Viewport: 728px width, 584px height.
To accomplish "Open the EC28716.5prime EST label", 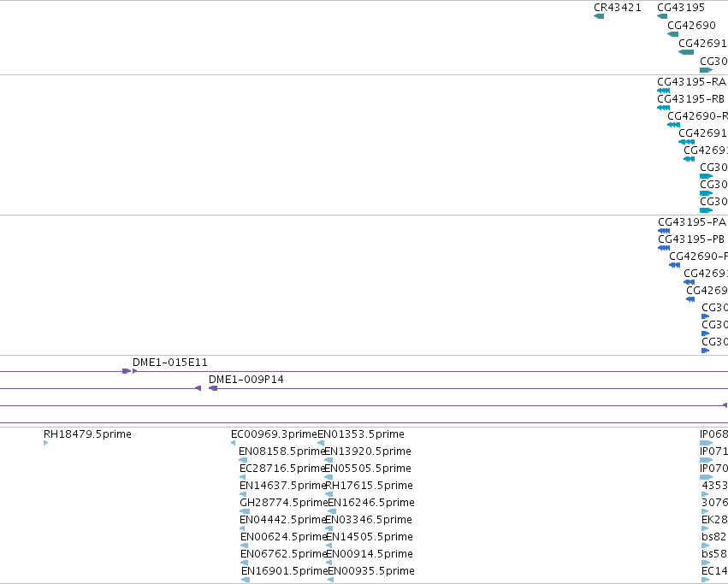I will coord(283,469).
